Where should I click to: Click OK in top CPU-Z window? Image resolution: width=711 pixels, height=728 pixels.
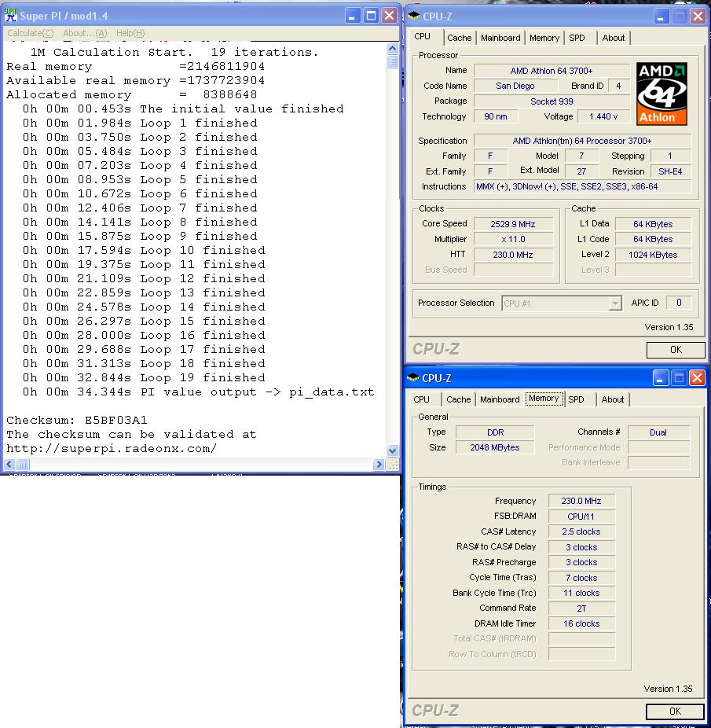pyautogui.click(x=676, y=350)
